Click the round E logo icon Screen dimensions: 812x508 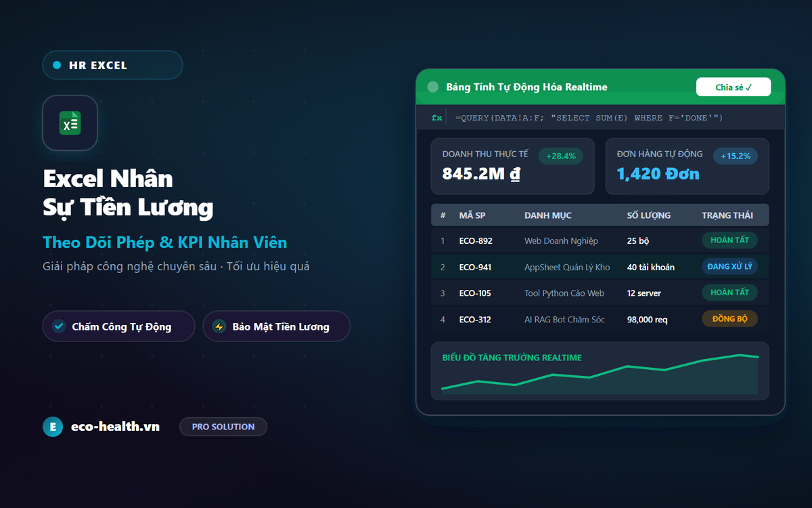click(x=52, y=427)
